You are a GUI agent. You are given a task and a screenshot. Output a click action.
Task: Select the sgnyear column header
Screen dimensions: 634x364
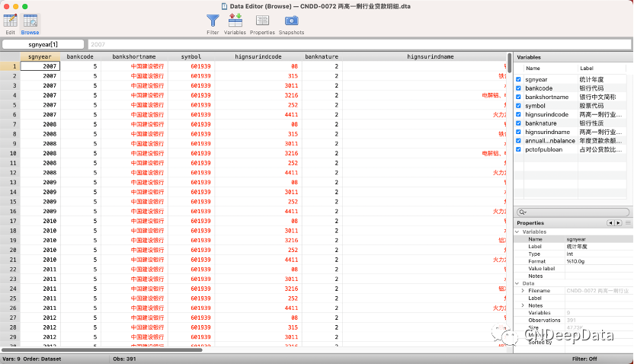[x=40, y=56]
